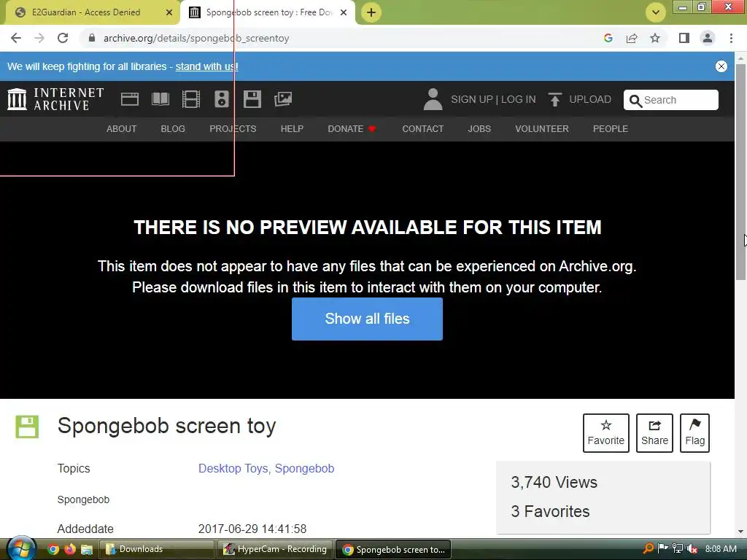747x560 pixels.
Task: Click the green software floppy icon by title
Action: point(27,426)
